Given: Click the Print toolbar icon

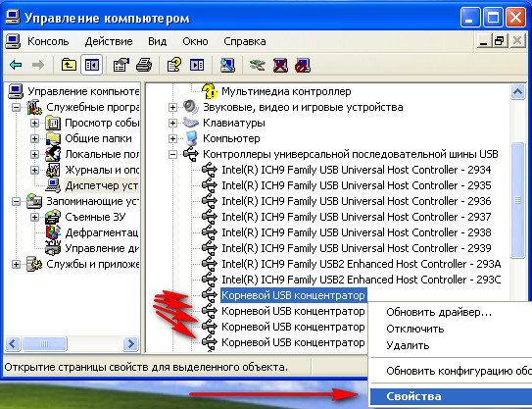Looking at the screenshot, I should (x=144, y=65).
